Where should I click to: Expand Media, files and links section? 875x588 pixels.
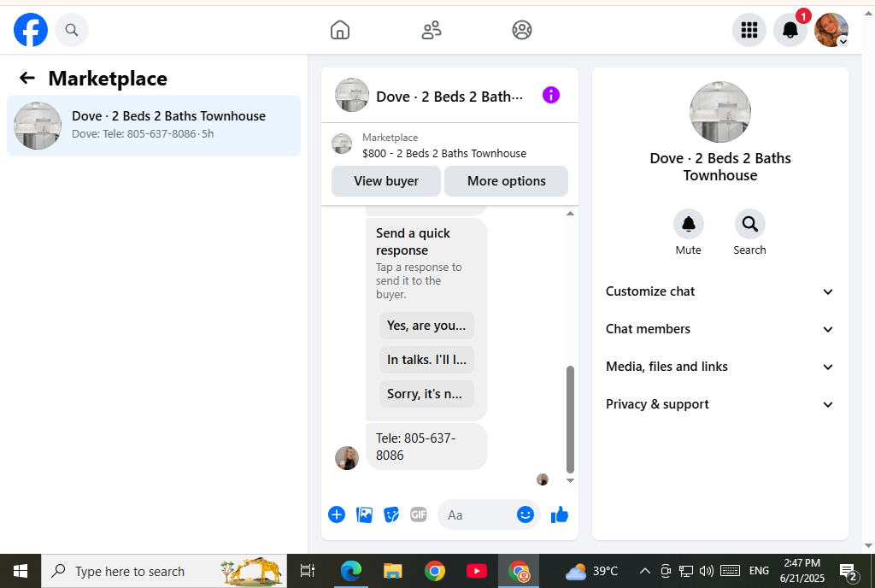(x=719, y=367)
